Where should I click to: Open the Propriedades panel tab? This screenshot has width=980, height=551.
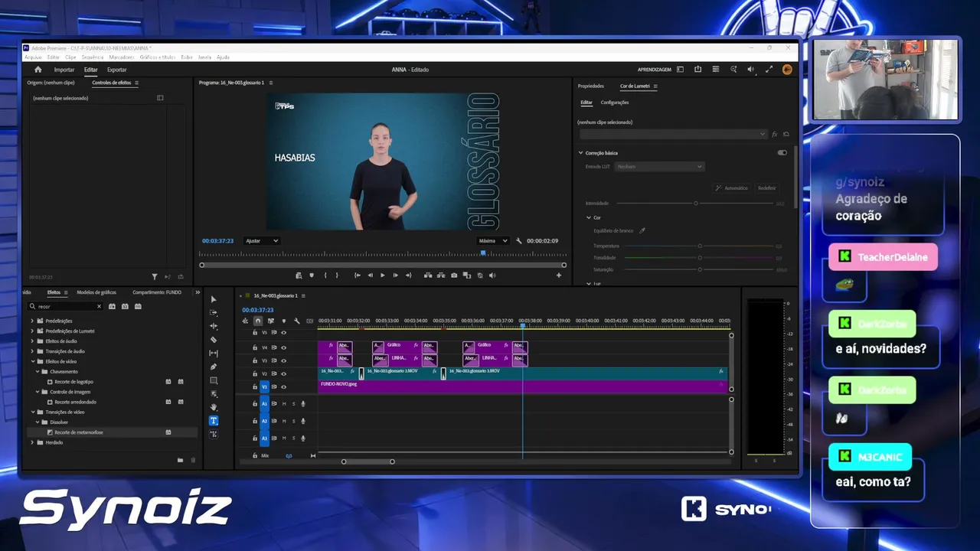(591, 86)
